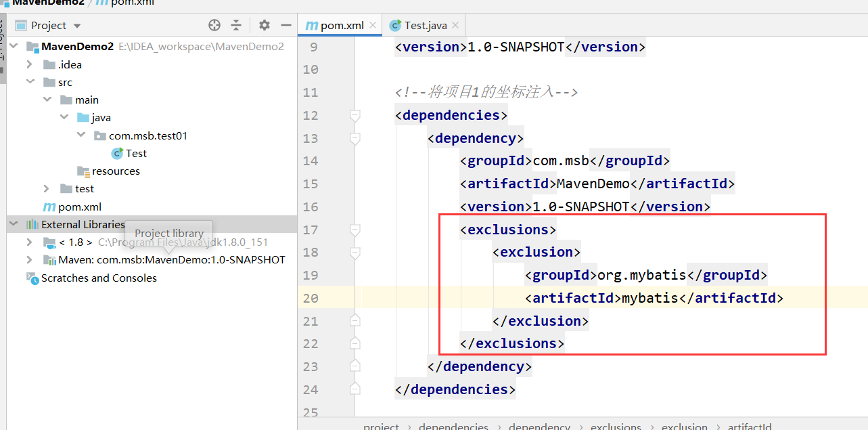Open Project panel settings gear
Viewport: 868px width, 430px height.
265,25
